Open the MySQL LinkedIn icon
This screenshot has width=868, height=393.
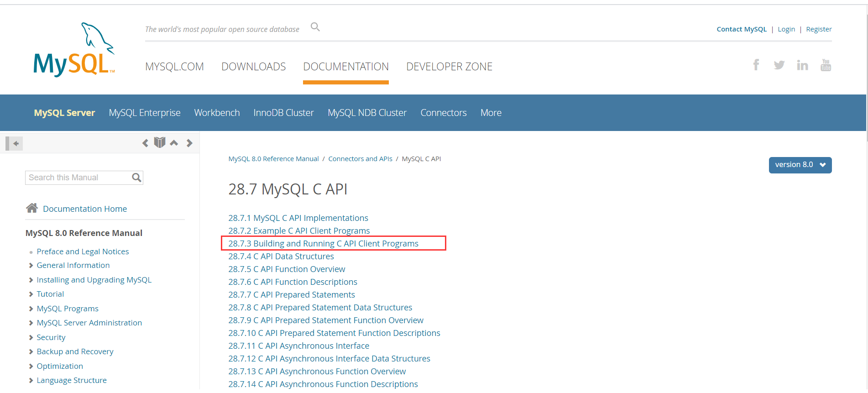pos(802,65)
